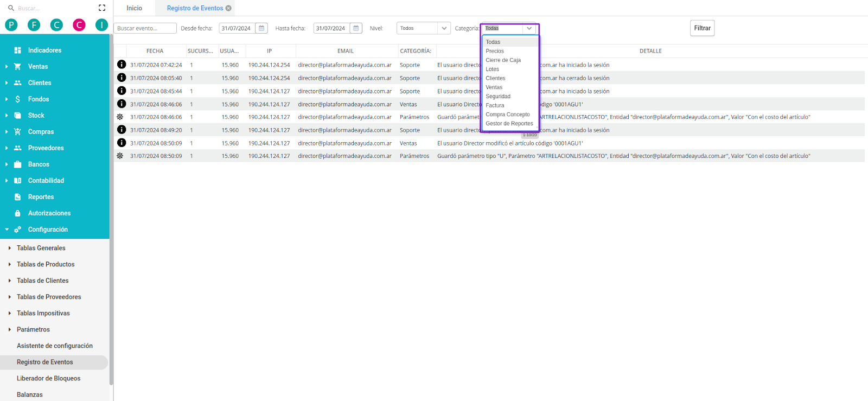The width and height of the screenshot is (868, 401).
Task: Click the Reportes document icon
Action: 17,196
